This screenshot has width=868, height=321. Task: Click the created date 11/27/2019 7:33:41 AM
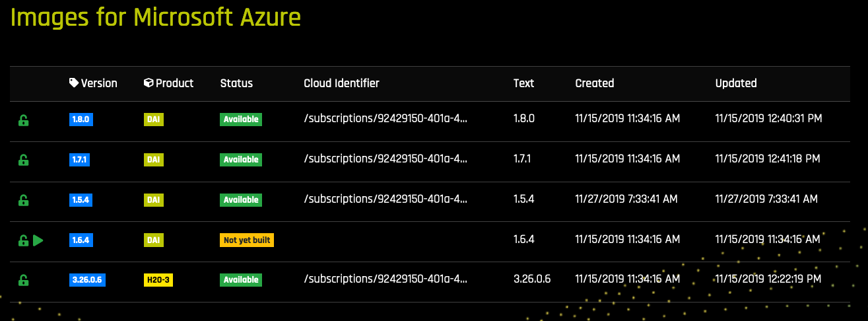(x=626, y=199)
